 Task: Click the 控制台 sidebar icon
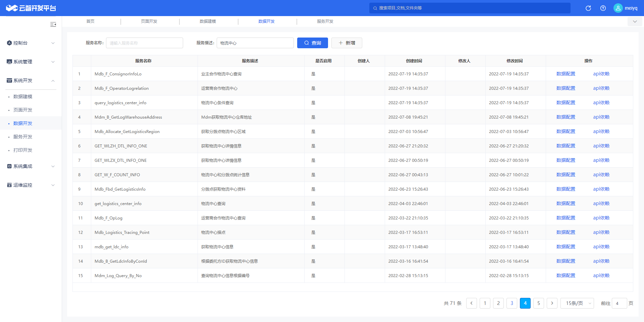click(9, 43)
